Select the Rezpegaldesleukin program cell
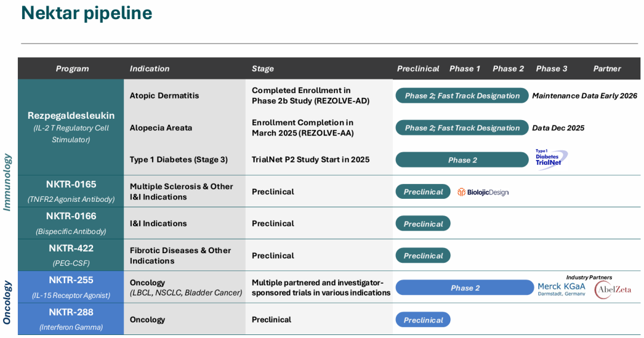The height and width of the screenshot is (338, 644). [70, 127]
